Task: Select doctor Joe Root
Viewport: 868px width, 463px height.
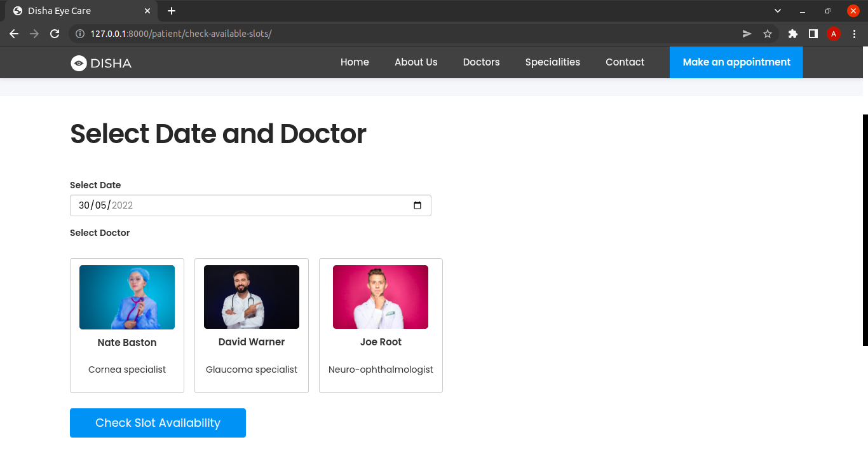Action: (x=380, y=325)
